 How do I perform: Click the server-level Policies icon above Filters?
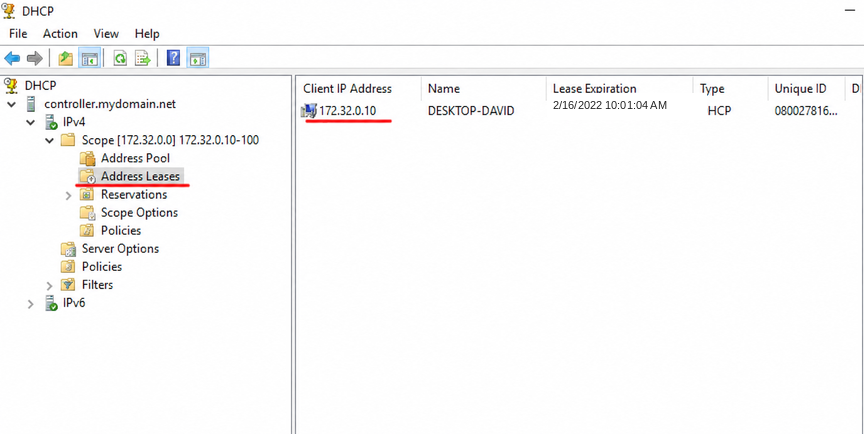(x=68, y=267)
